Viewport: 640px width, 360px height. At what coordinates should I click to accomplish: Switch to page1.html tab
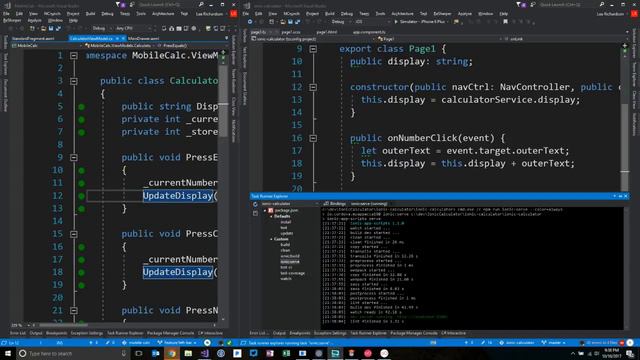point(327,32)
